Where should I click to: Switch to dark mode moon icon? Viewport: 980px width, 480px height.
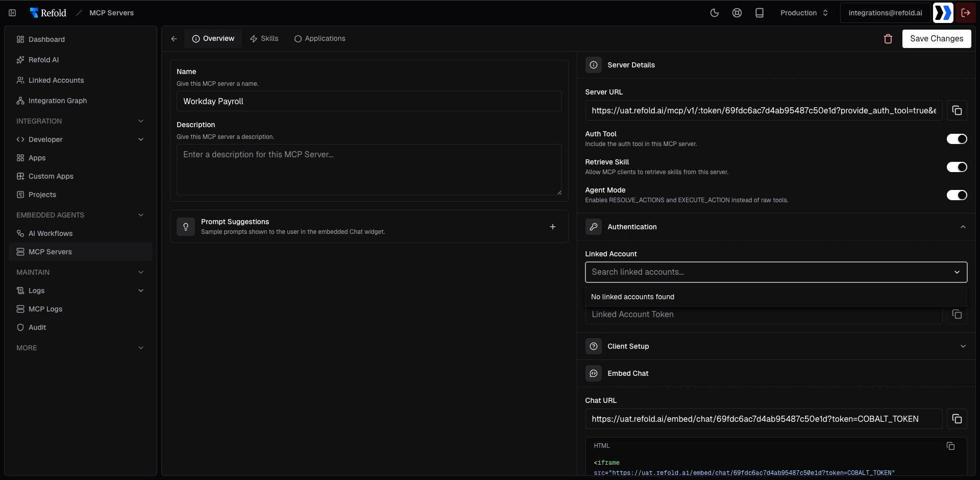(715, 13)
